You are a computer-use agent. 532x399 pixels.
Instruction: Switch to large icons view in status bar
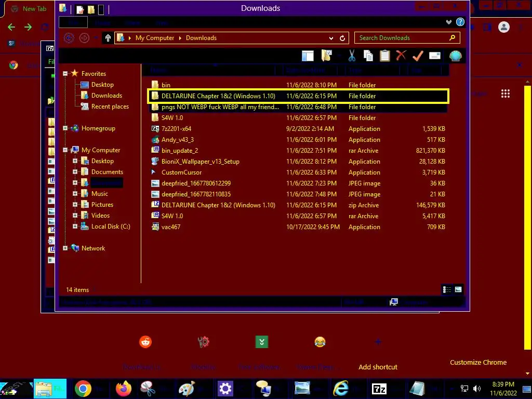(458, 289)
